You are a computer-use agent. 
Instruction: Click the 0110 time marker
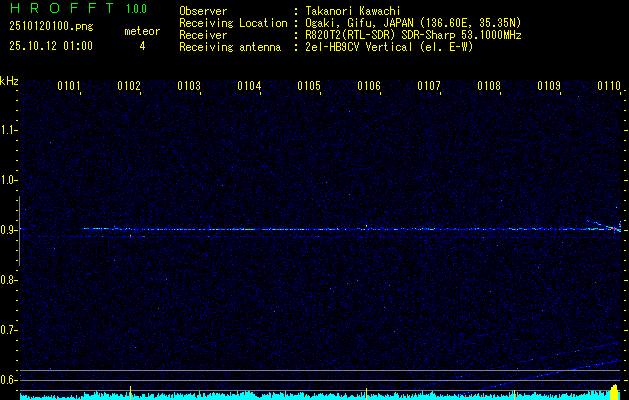tap(609, 86)
